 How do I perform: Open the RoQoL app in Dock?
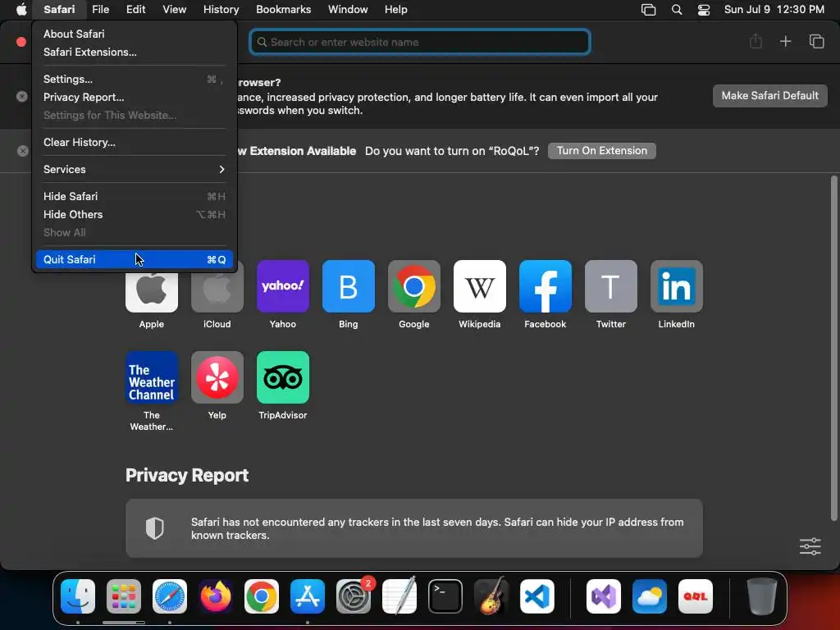(x=696, y=596)
